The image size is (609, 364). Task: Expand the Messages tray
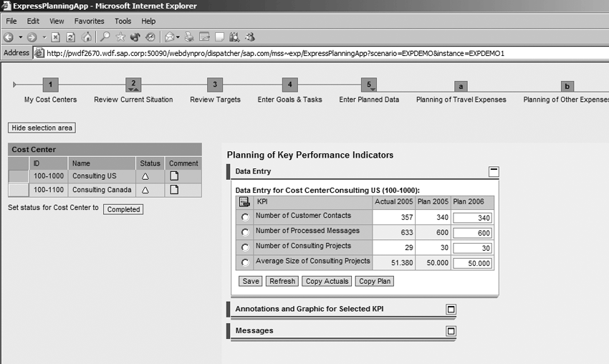coord(451,331)
